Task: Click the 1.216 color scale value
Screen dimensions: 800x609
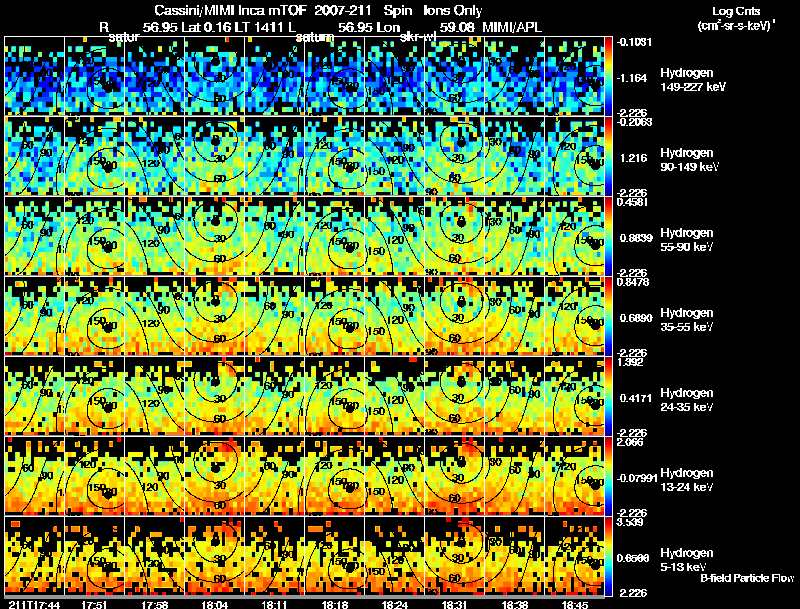Action: point(633,158)
